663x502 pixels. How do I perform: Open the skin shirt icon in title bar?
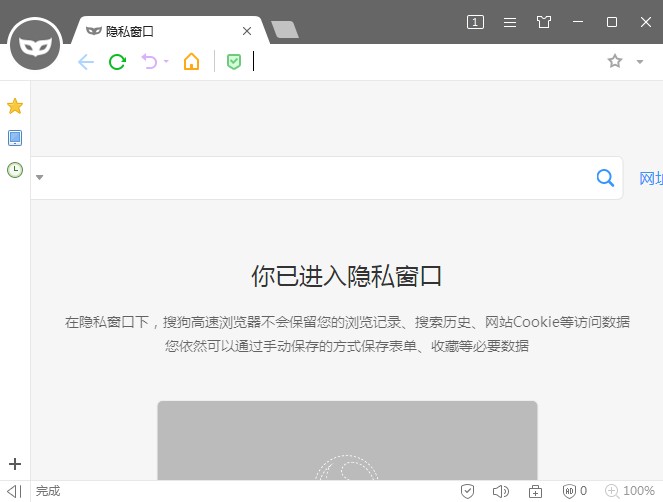pyautogui.click(x=543, y=22)
